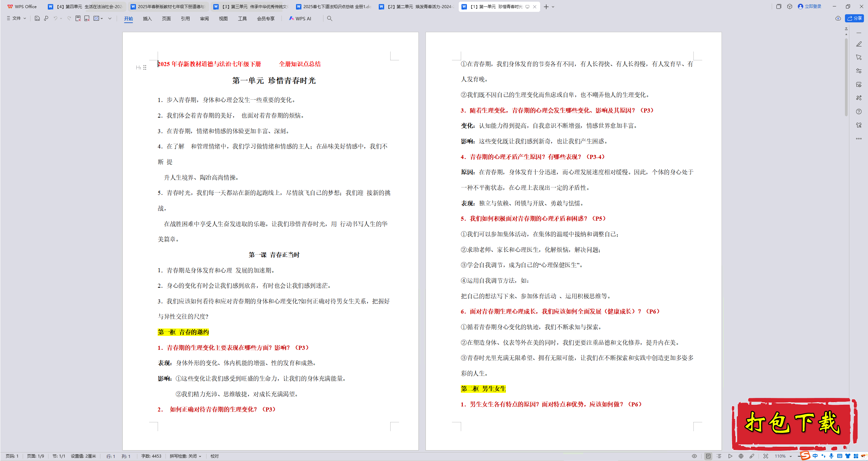Click the Sogou skin shirt icon
868x461 pixels.
tap(848, 456)
